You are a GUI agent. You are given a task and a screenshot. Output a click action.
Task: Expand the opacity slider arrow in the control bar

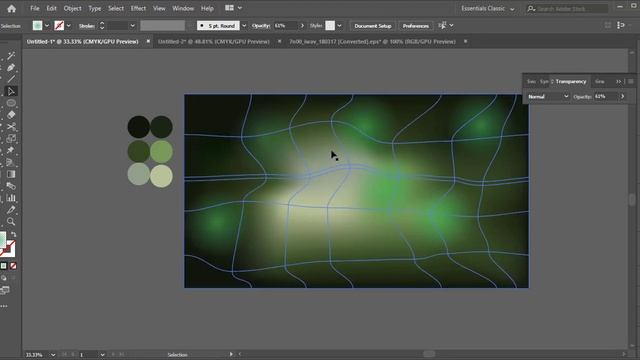click(x=302, y=26)
